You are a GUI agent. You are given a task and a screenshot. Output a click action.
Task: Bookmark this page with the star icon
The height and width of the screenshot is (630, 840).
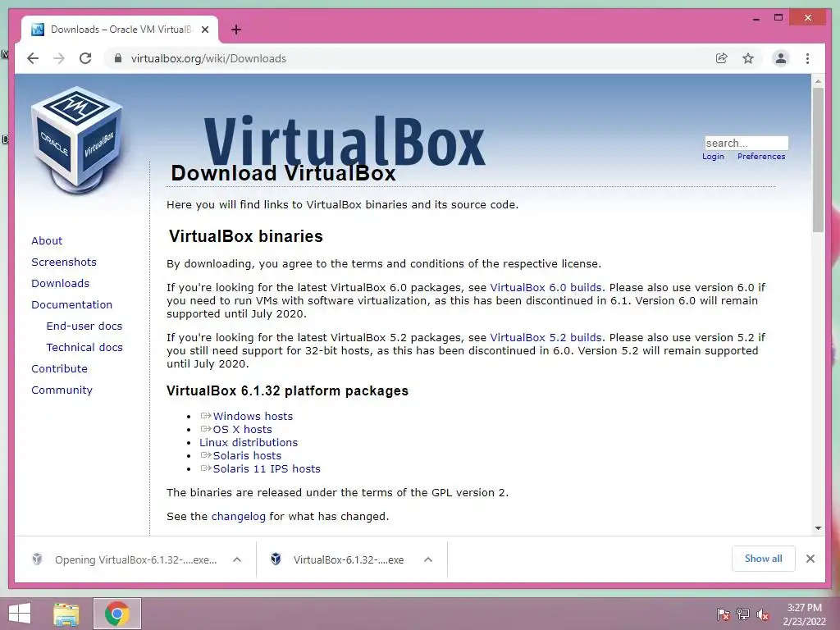(748, 58)
